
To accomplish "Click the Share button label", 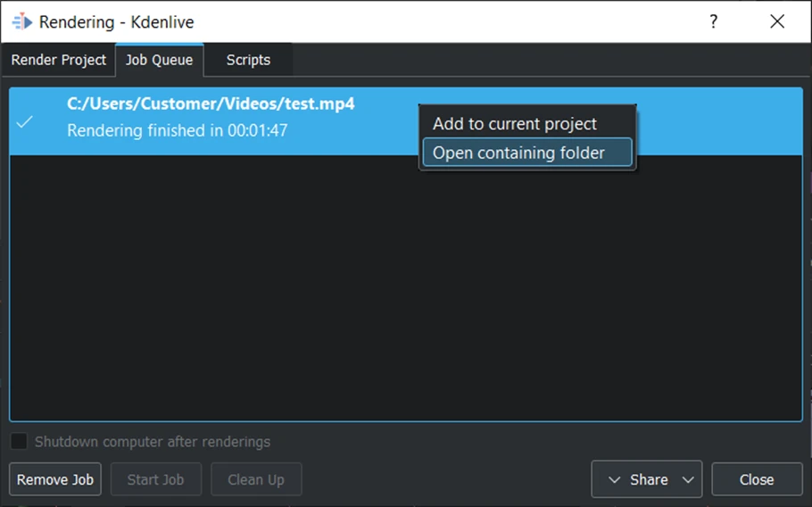I will coord(649,479).
